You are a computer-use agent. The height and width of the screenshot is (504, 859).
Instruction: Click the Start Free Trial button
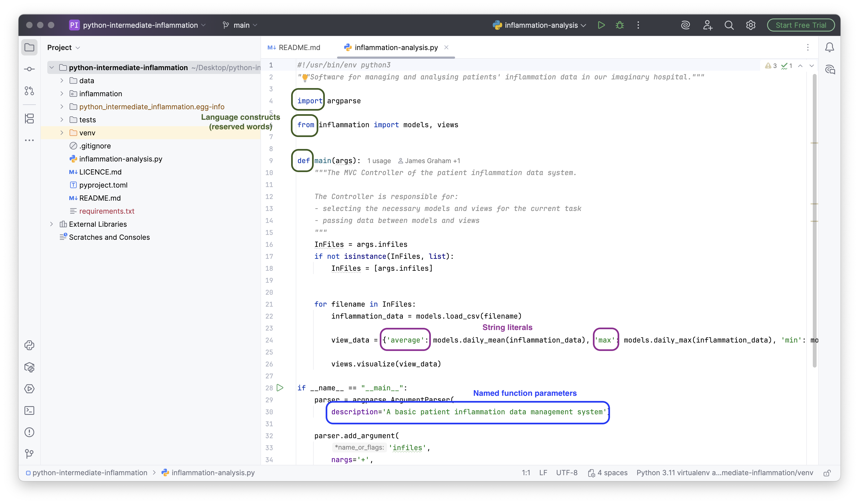[801, 25]
